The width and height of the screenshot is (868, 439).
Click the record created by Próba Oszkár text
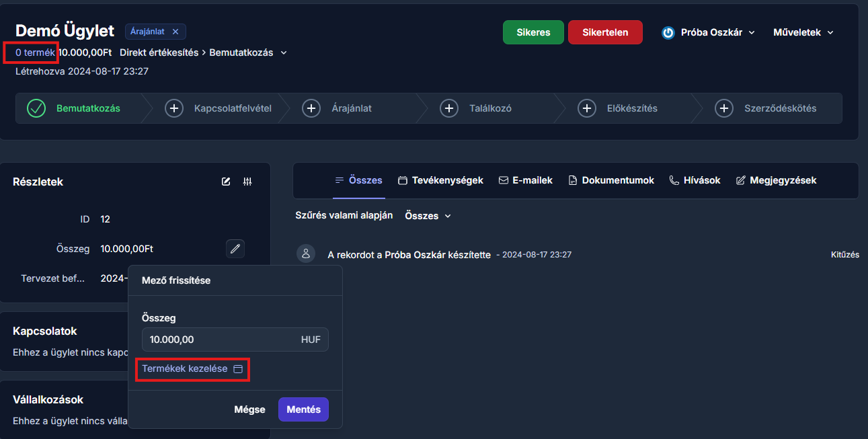coord(409,255)
